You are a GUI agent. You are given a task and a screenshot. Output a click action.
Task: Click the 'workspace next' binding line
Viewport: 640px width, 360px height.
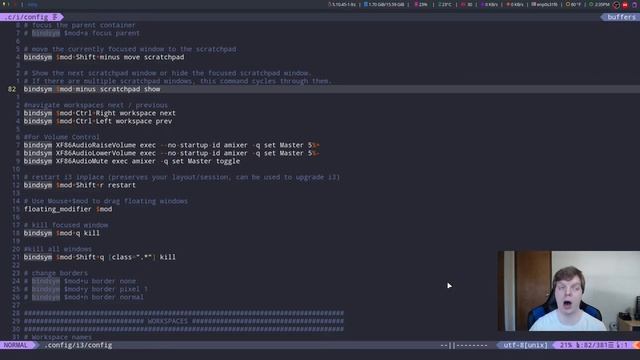100,113
